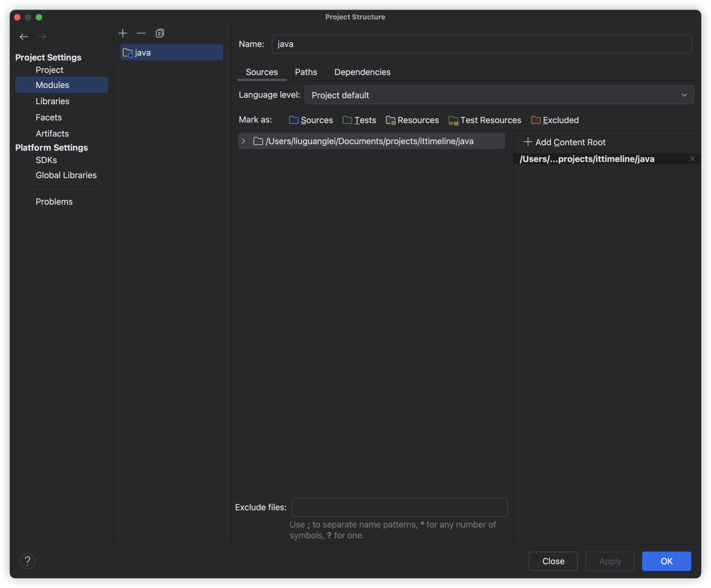This screenshot has width=711, height=588.
Task: Click in the Exclude files field
Action: click(x=400, y=507)
